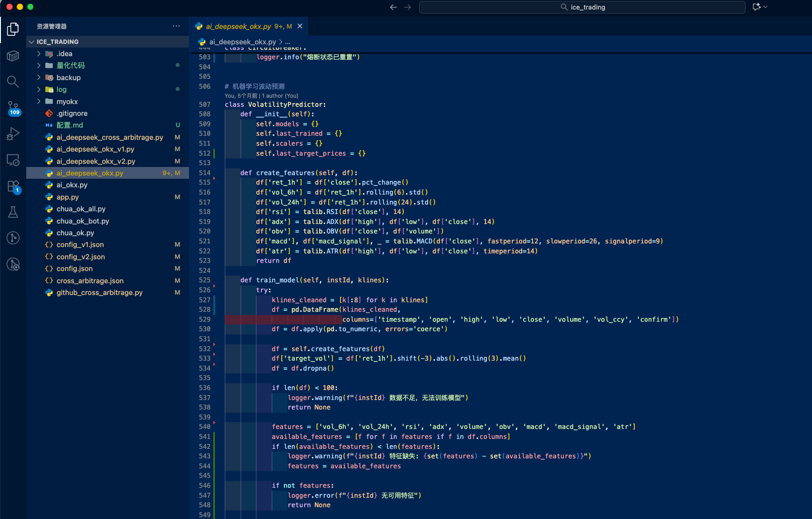Open the Remote Explorer view
This screenshot has height=519, width=812.
(x=13, y=160)
